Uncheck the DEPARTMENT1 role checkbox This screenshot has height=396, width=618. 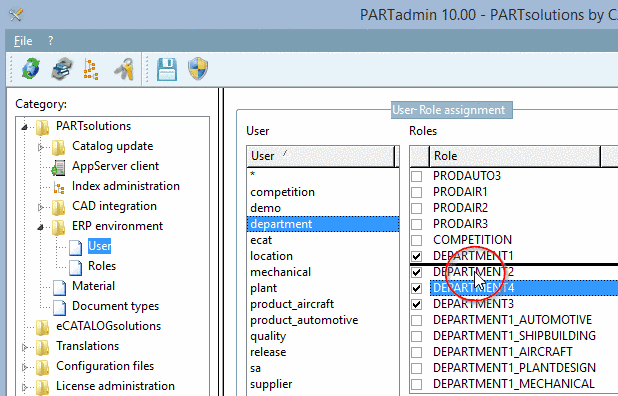417,256
